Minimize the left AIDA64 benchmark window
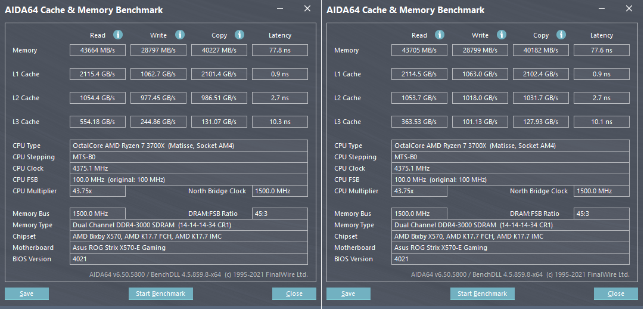 coord(279,8)
